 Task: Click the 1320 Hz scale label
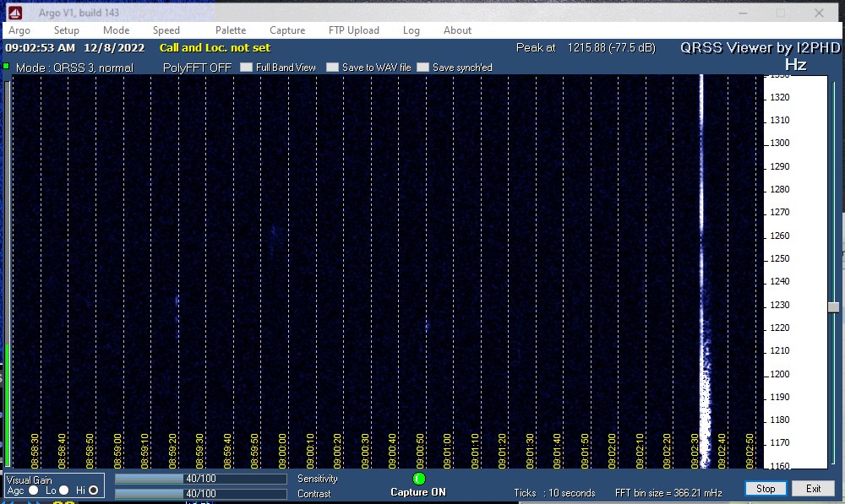tap(780, 97)
